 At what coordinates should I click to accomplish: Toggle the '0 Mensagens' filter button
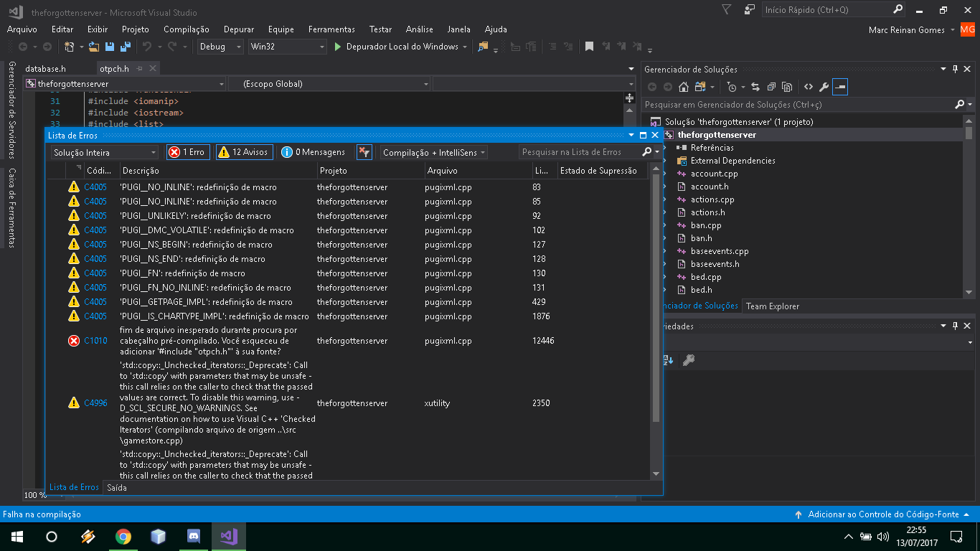314,152
